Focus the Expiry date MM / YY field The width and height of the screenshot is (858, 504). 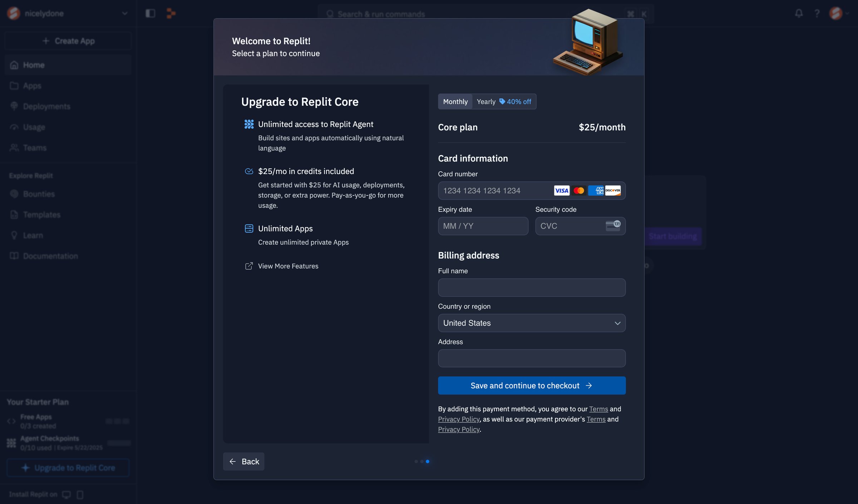pyautogui.click(x=483, y=226)
